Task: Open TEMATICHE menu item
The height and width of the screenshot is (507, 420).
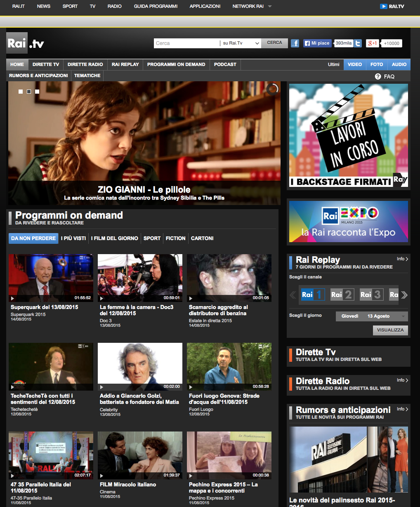Action: tap(87, 76)
